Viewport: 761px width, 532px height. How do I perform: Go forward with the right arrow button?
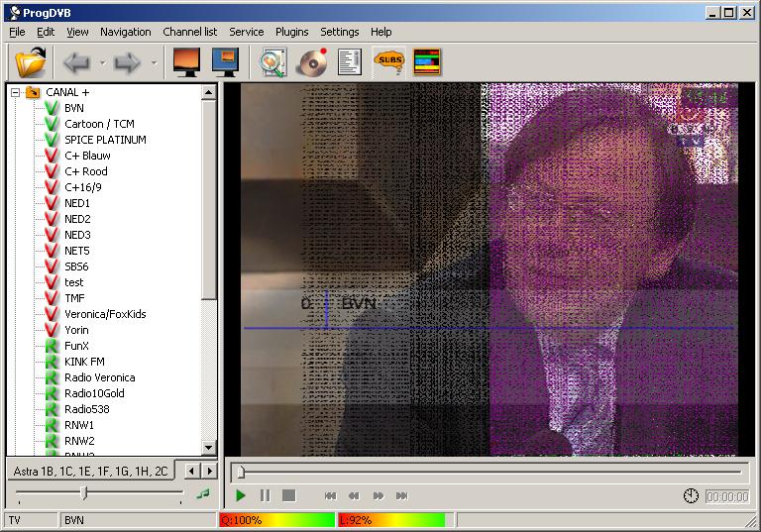[x=127, y=63]
